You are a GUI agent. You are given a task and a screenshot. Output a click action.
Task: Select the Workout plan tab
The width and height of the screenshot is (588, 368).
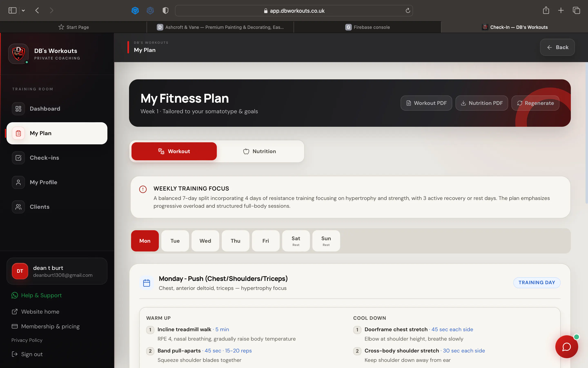pos(174,151)
